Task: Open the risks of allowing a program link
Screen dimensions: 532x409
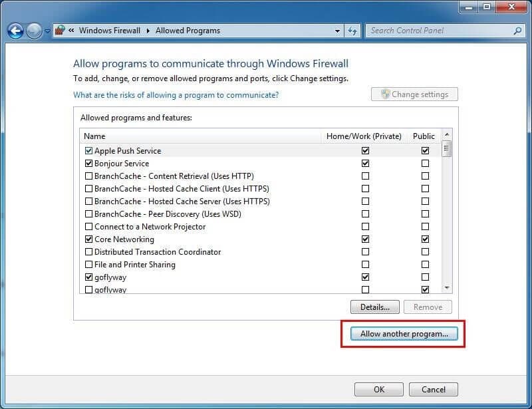Action: pyautogui.click(x=176, y=94)
